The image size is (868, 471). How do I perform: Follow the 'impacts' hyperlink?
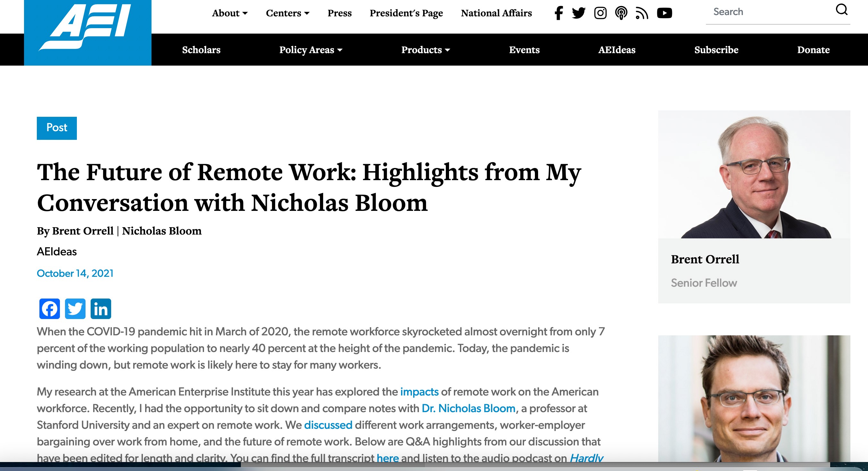pos(419,392)
